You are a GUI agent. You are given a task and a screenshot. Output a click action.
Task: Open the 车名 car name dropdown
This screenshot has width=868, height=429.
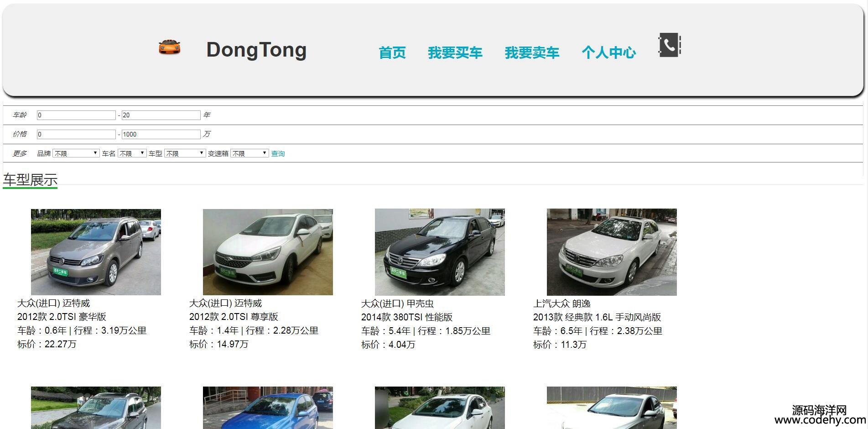[132, 153]
